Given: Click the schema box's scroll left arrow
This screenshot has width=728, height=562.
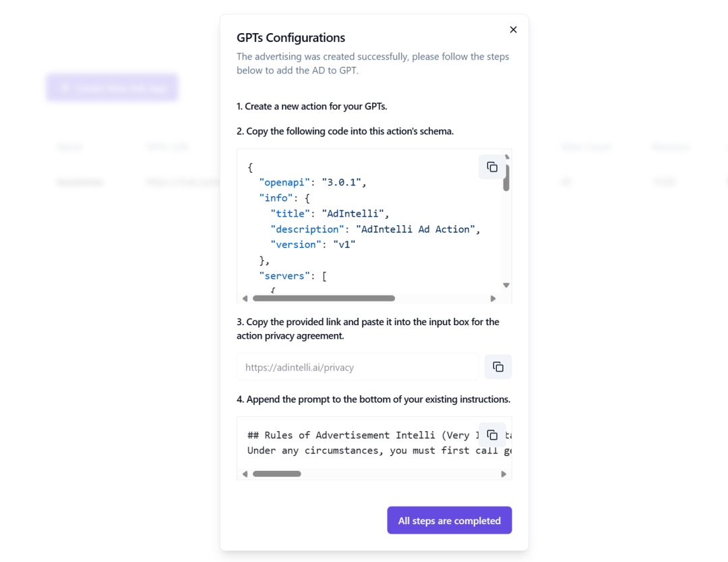Looking at the screenshot, I should (x=245, y=298).
